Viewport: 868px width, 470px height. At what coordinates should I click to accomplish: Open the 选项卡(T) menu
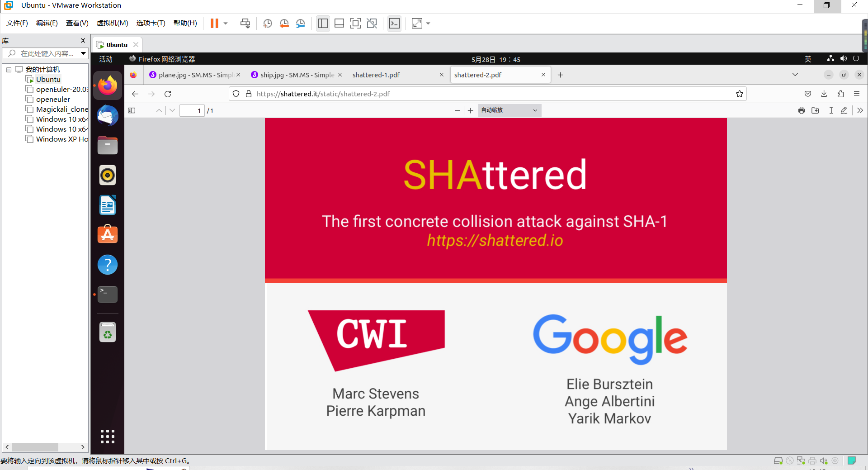point(151,23)
